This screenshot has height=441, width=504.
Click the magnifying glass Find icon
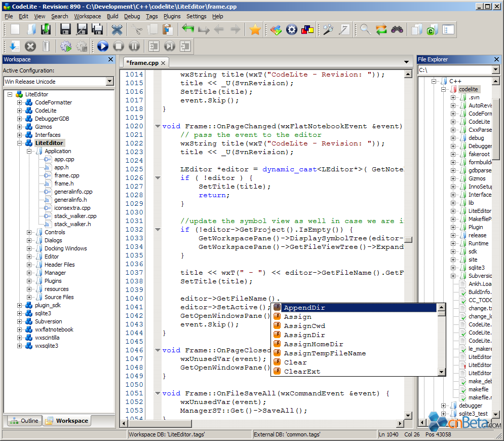[365, 29]
